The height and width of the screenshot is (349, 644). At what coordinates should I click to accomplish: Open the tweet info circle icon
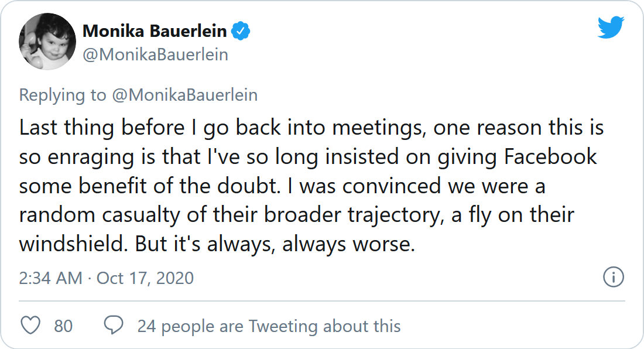tap(613, 277)
